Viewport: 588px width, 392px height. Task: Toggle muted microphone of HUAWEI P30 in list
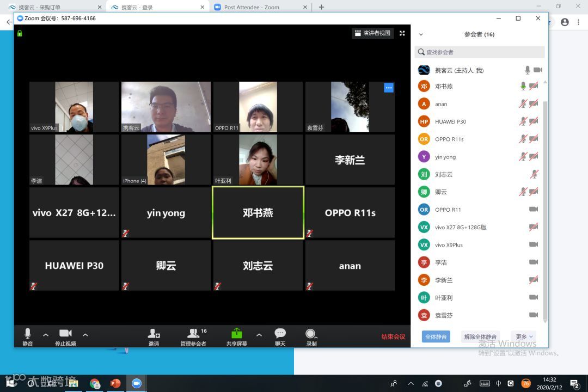[523, 121]
